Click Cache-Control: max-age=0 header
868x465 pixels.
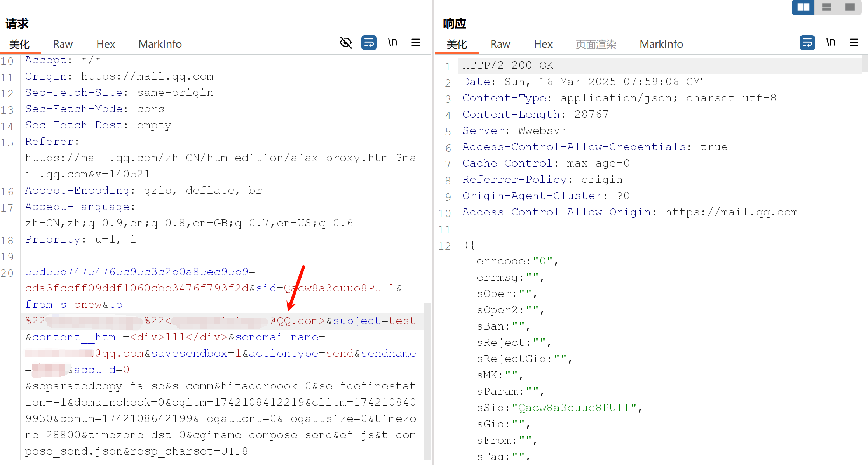click(x=546, y=163)
